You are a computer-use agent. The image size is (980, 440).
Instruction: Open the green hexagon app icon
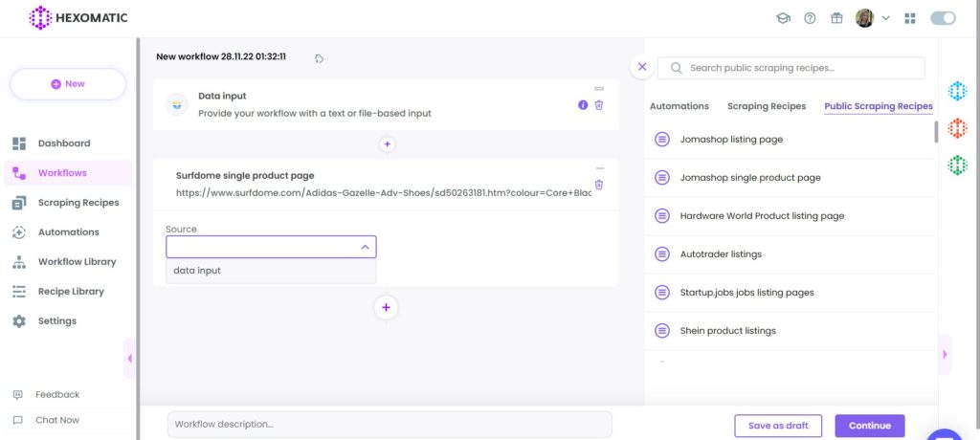[x=957, y=165]
